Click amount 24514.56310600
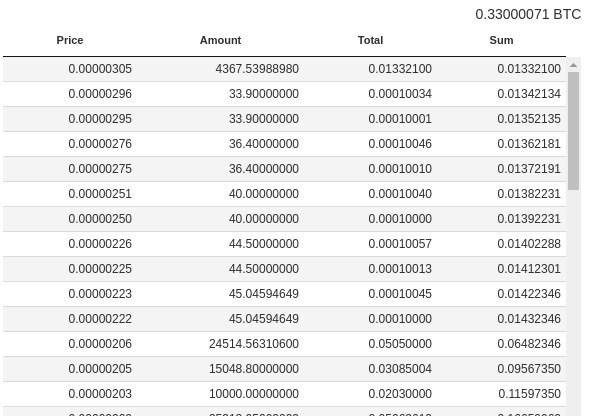 [254, 344]
